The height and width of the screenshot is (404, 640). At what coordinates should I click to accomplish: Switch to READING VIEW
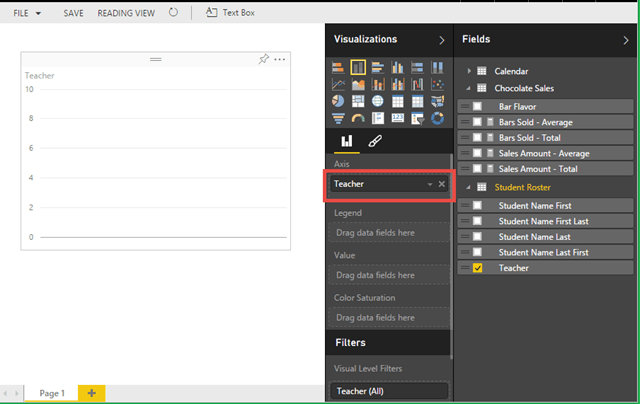pyautogui.click(x=126, y=13)
